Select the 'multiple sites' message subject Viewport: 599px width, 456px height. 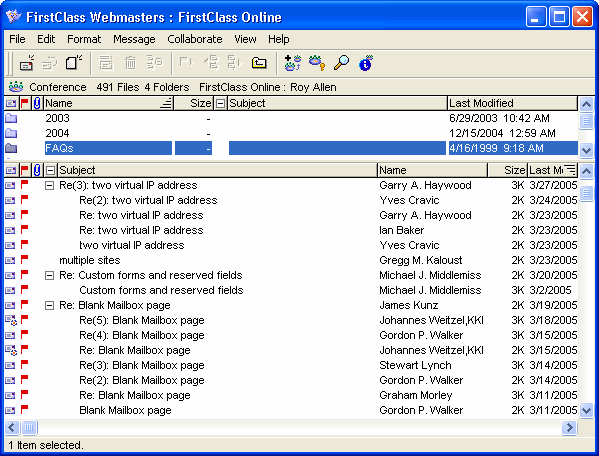(x=90, y=260)
